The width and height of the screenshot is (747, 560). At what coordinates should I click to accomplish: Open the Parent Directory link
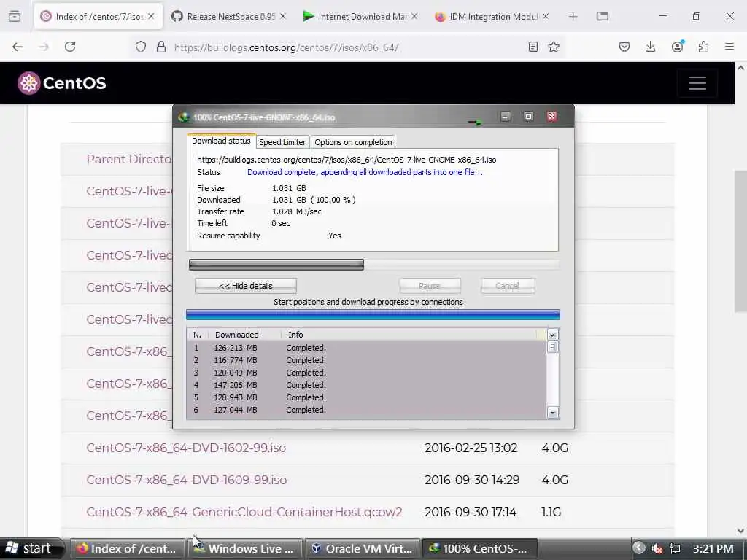[x=129, y=159]
